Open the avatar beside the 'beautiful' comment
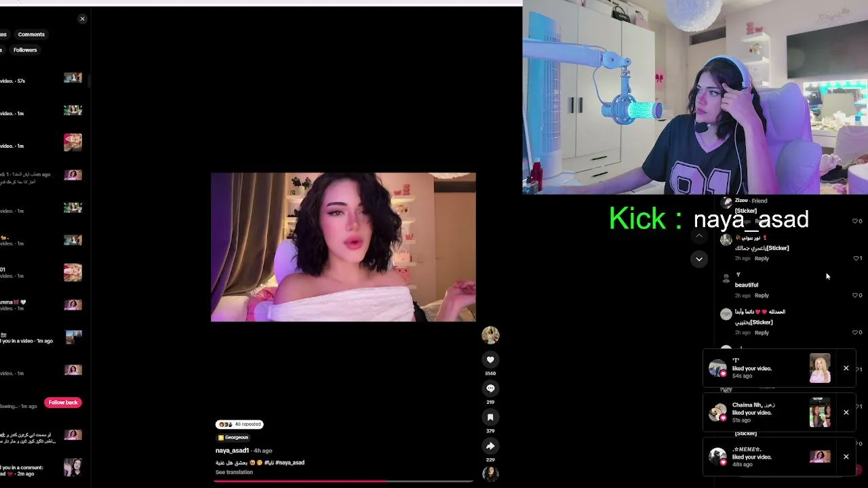Viewport: 868px width, 488px height. coord(726,278)
